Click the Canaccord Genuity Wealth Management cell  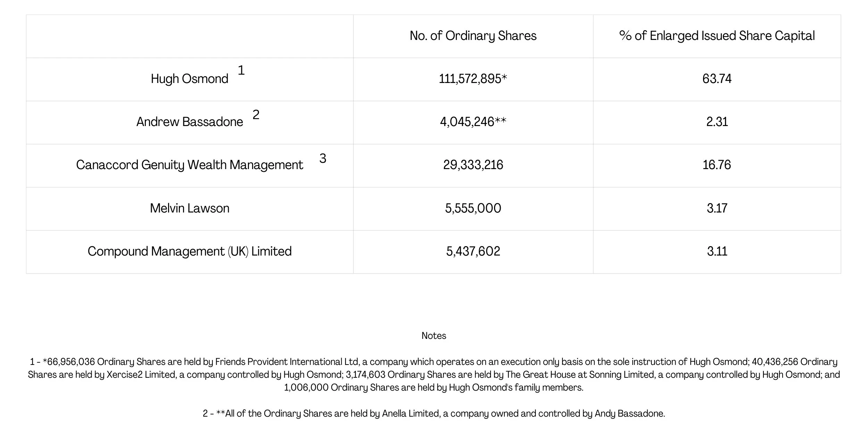point(189,165)
